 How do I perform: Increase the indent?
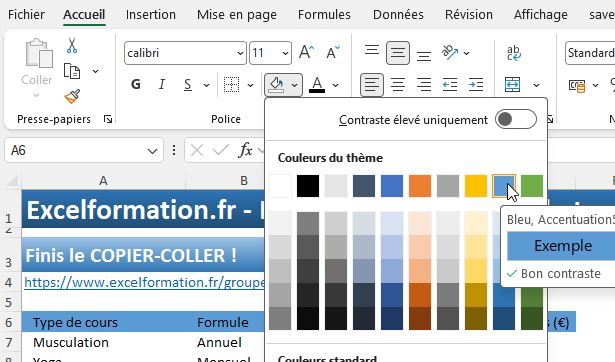476,85
